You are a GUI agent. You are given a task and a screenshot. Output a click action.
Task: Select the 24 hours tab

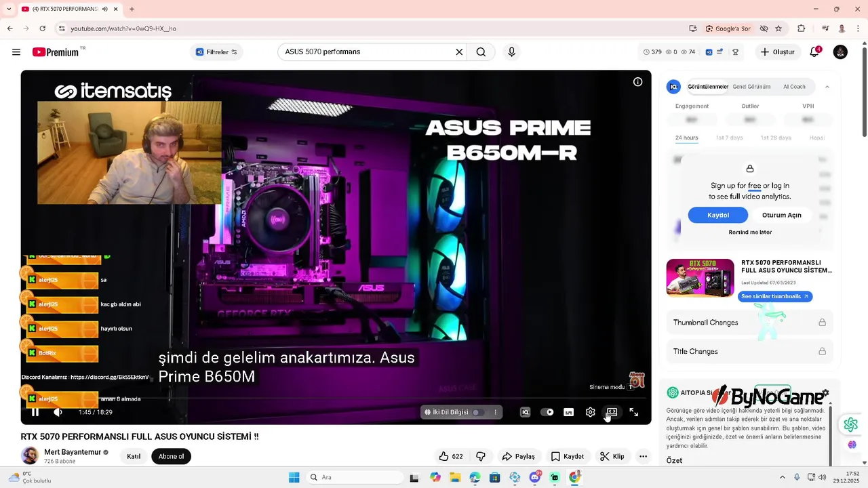click(686, 138)
